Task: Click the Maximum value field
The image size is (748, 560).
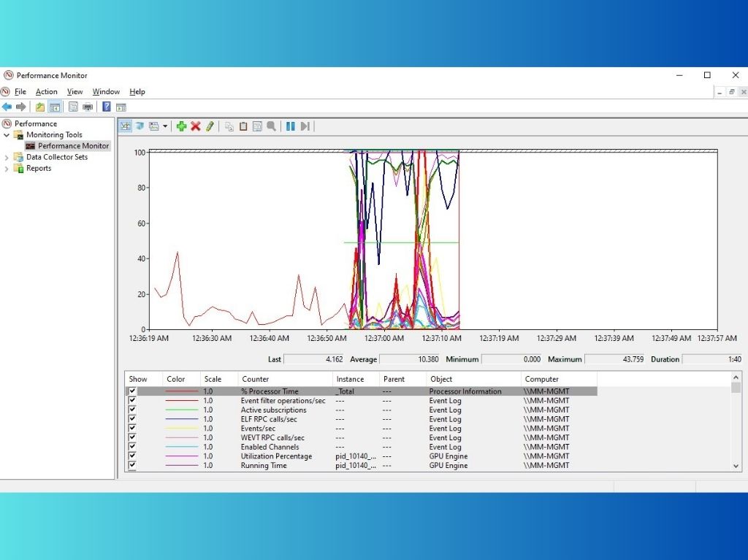Action: tap(615, 359)
